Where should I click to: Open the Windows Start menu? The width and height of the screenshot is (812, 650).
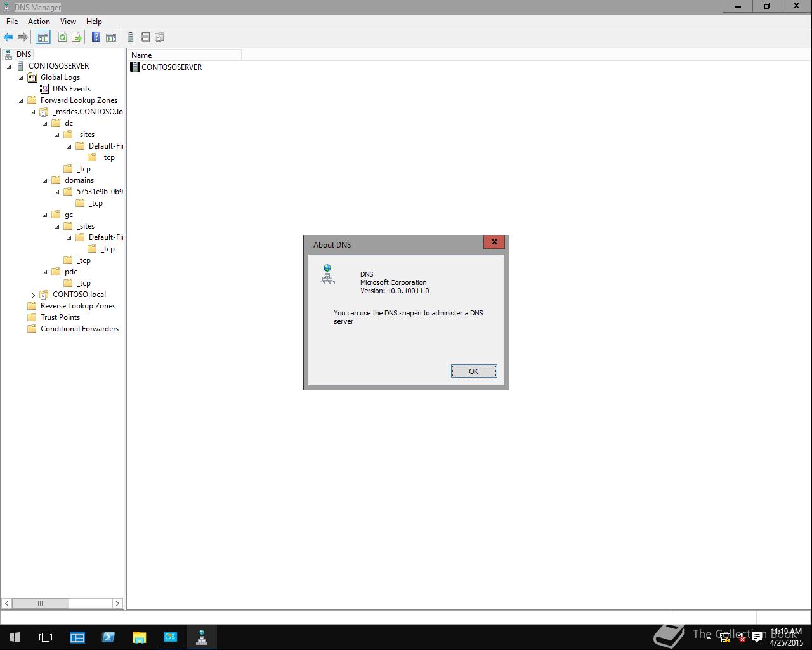[15, 637]
